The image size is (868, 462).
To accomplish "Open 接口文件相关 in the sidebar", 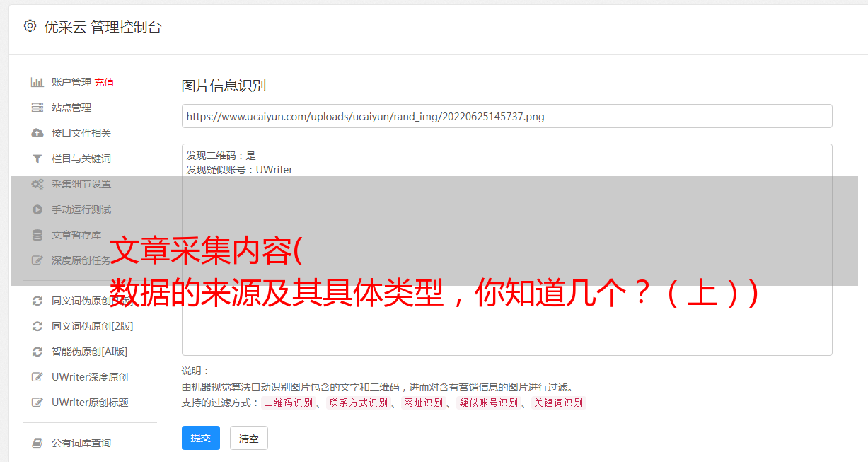I will pos(81,133).
